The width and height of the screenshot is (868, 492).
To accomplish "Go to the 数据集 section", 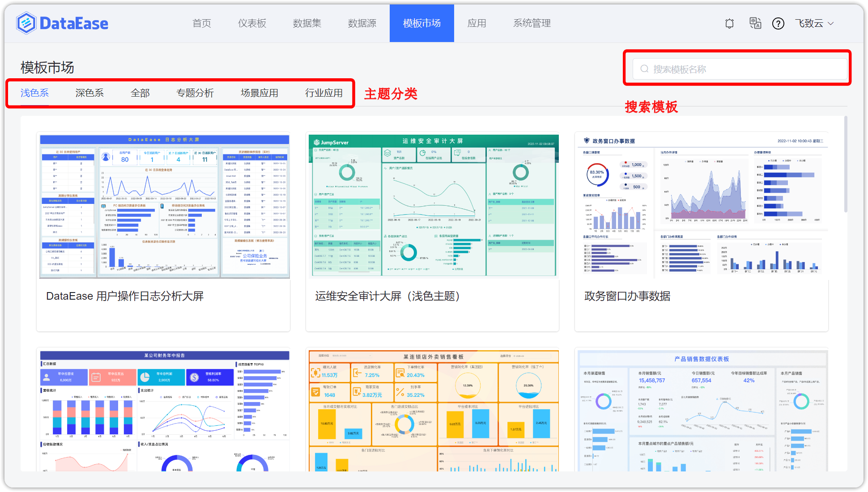I will tap(307, 23).
